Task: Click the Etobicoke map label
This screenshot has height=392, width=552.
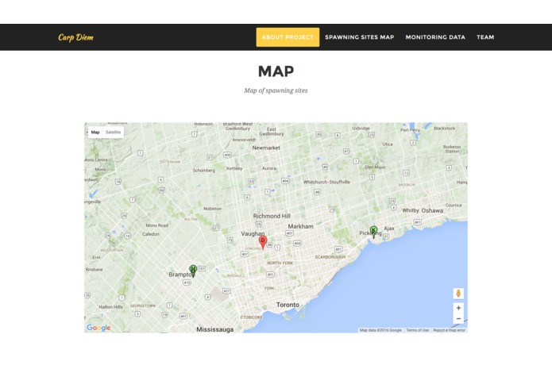Action: coord(251,317)
